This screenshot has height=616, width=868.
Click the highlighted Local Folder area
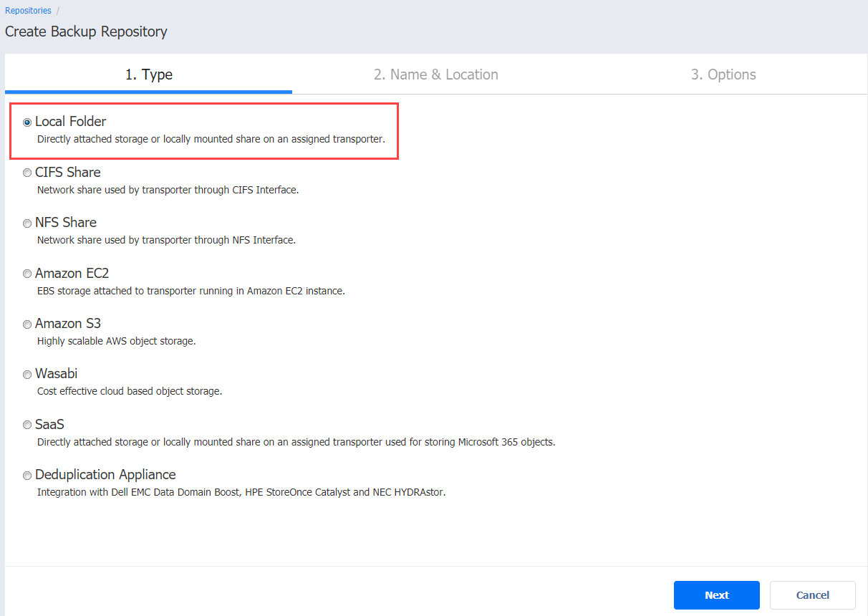204,131
